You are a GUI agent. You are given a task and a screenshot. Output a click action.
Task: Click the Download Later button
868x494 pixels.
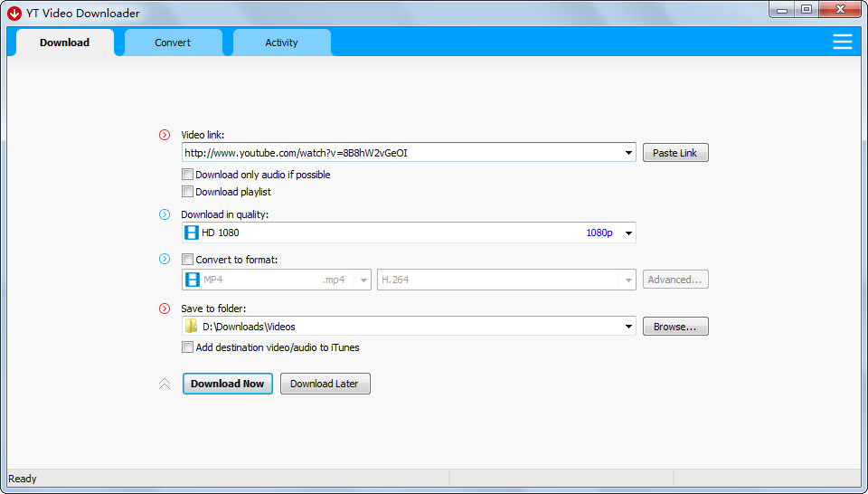pyautogui.click(x=325, y=384)
